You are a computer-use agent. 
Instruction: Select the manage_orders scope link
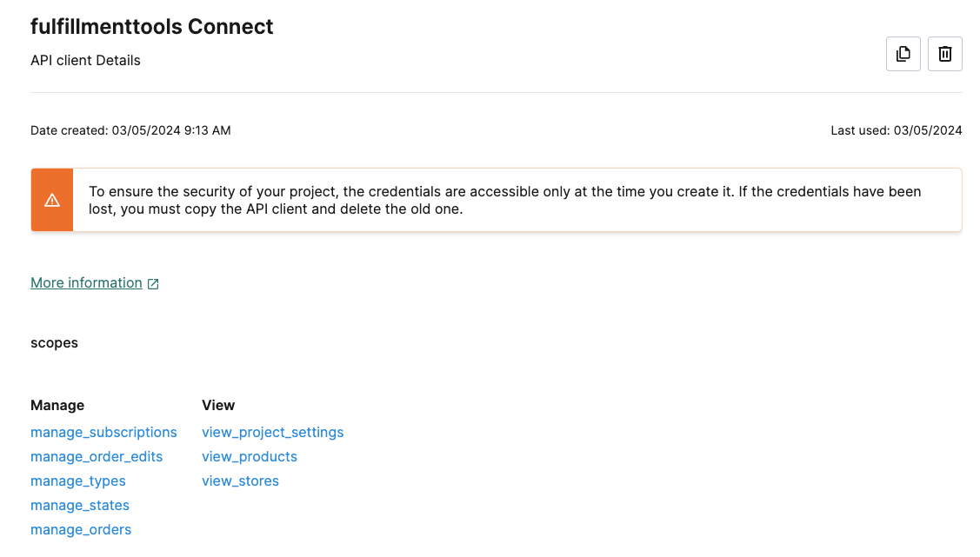click(81, 529)
